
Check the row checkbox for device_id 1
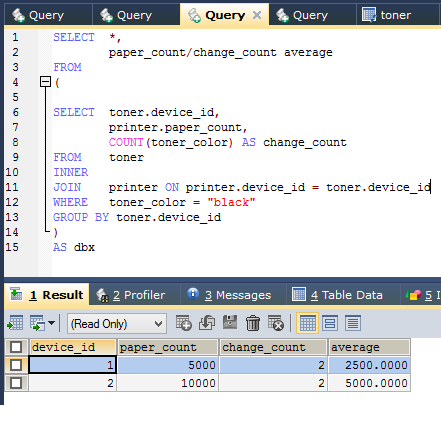pos(16,365)
